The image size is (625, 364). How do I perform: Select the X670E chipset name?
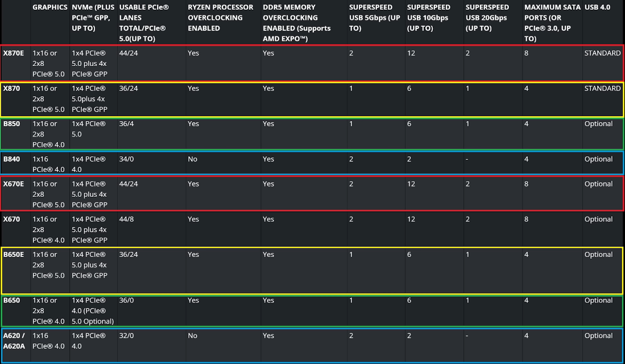coord(14,184)
